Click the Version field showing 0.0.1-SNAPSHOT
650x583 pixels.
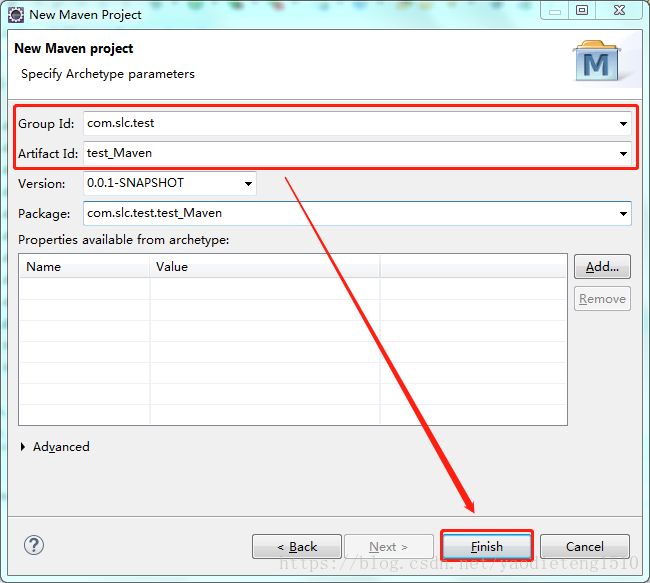[170, 183]
